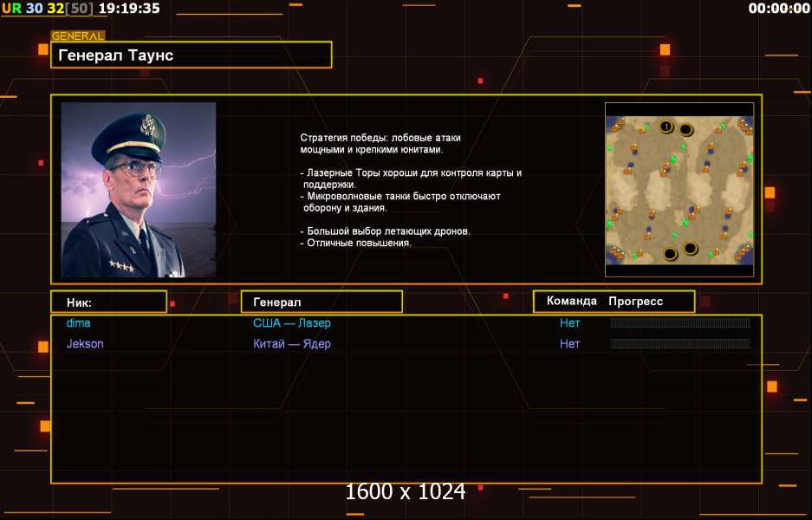
Task: Click the "Лазерные Торы хороши" line
Action: 411,172
